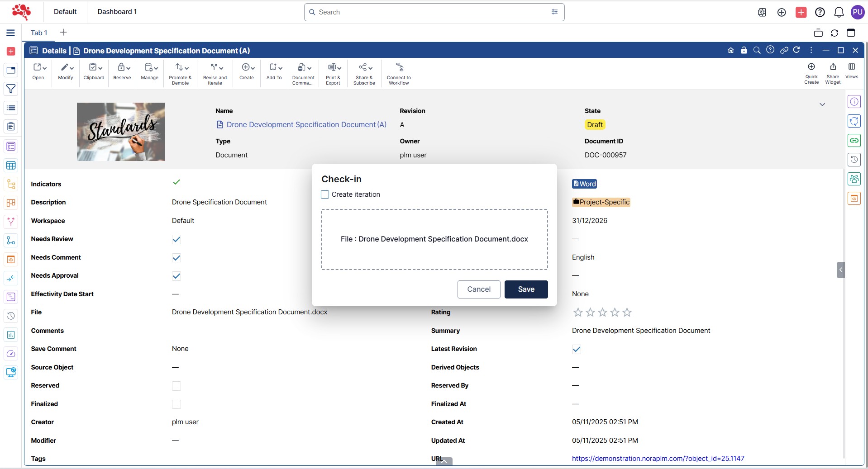Viewport: 868px width, 469px height.
Task: Uncheck the Needs Approval checkbox
Action: pos(176,276)
